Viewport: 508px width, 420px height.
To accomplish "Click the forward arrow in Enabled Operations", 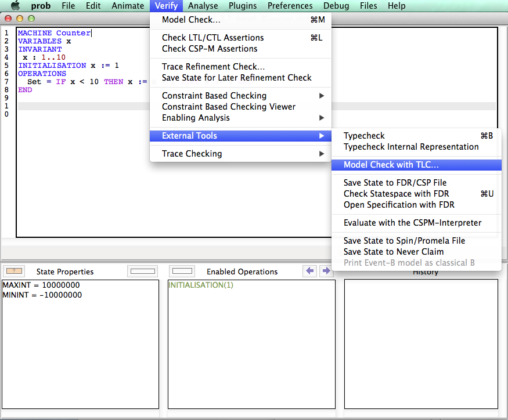I will coord(326,271).
